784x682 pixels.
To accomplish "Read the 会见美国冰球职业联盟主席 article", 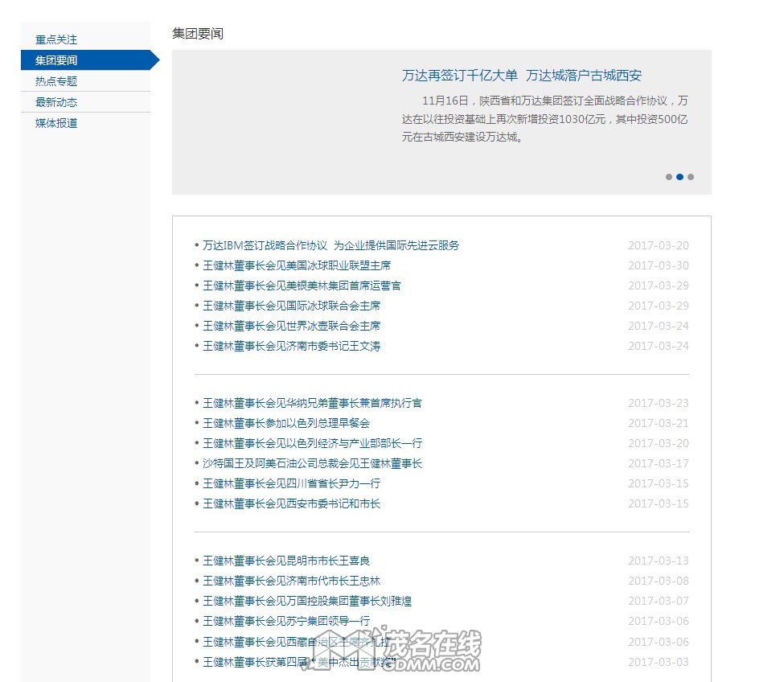I will (x=297, y=265).
